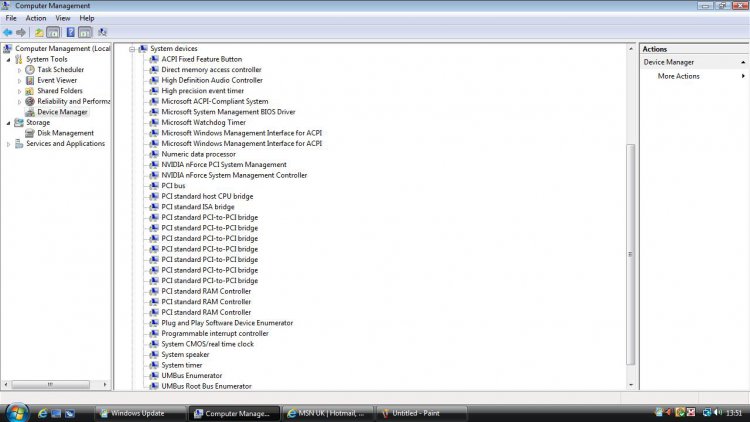Expand the Shared Folders node
The width and height of the screenshot is (750, 422).
(20, 91)
